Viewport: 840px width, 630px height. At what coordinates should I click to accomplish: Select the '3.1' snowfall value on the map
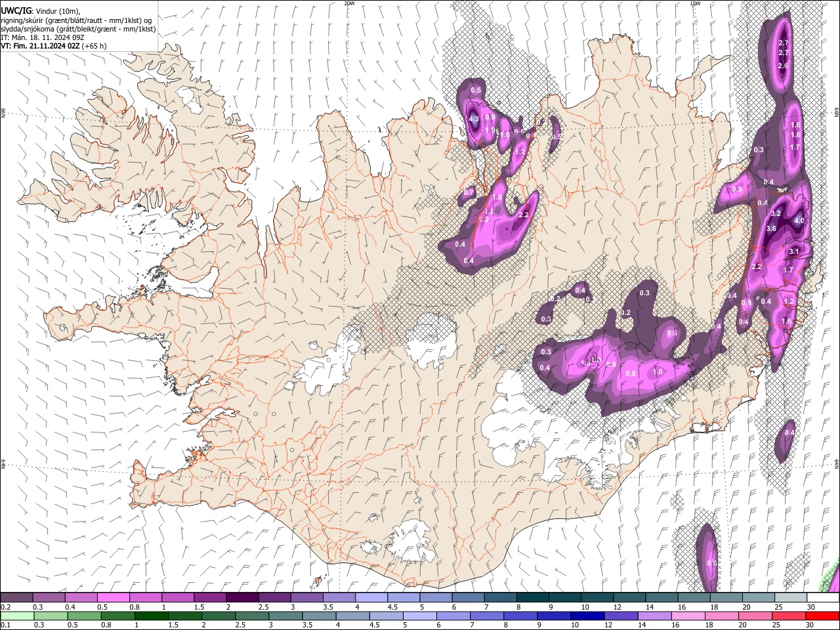point(794,251)
